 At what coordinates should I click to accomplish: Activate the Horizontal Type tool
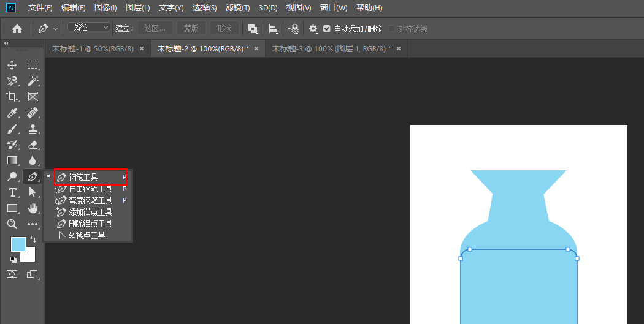tap(12, 192)
